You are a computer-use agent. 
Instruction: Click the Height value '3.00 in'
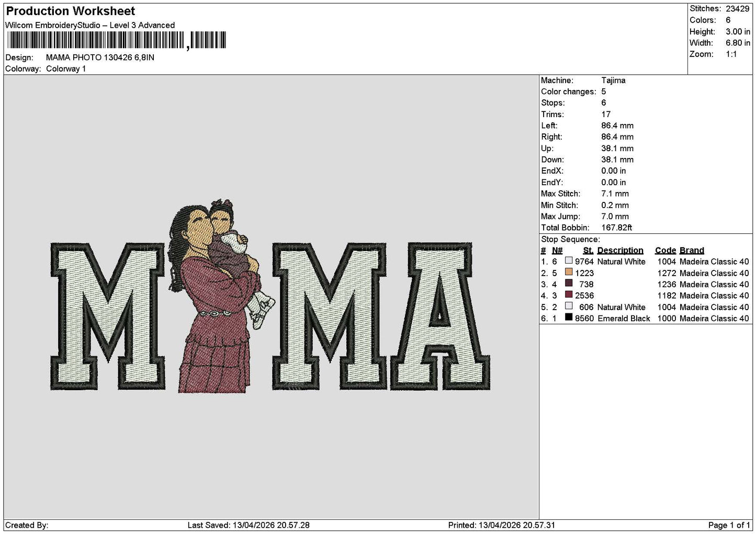(x=738, y=32)
